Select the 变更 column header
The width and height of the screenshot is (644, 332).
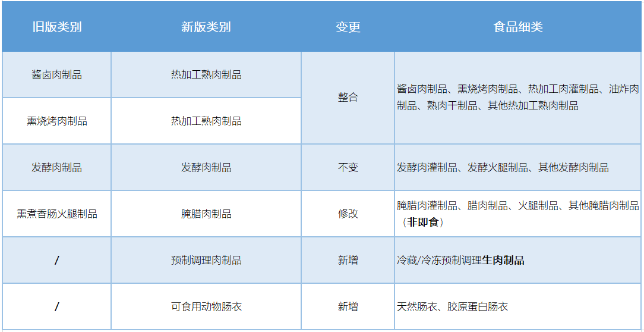click(x=348, y=27)
